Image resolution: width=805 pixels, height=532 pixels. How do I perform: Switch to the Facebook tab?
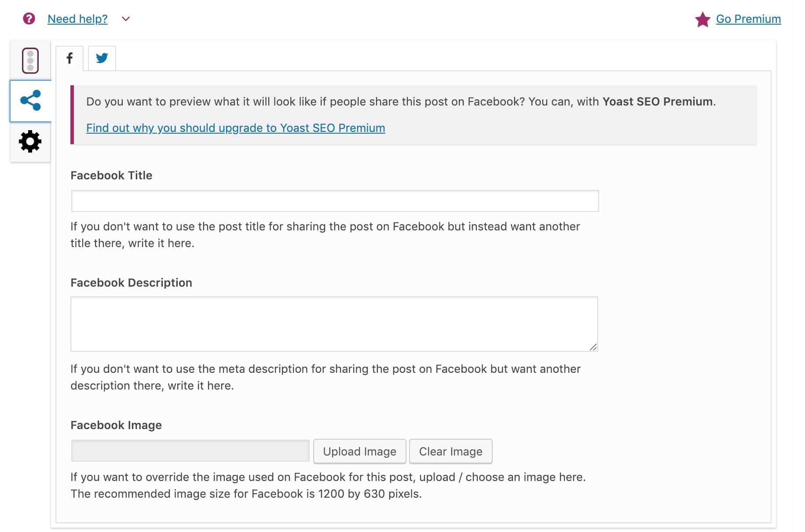click(x=70, y=58)
